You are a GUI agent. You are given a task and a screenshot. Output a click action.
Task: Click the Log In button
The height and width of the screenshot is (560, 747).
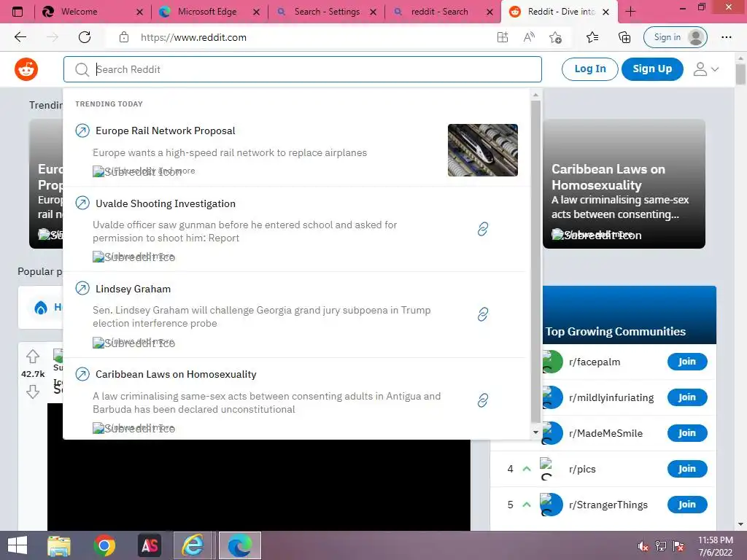tap(589, 69)
